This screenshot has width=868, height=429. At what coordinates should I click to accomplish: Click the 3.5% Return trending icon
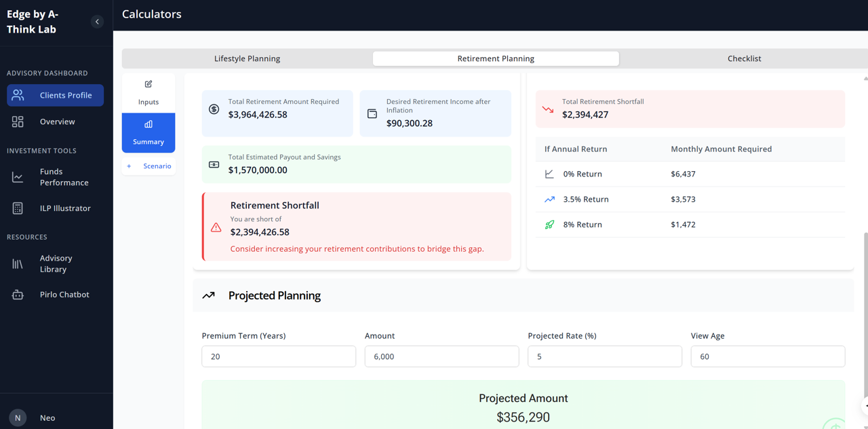pyautogui.click(x=549, y=199)
